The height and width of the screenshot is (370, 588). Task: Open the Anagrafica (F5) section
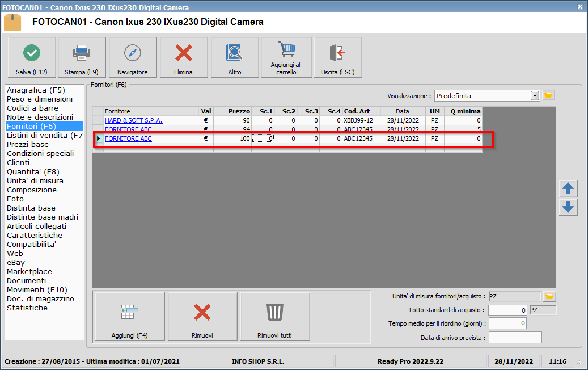click(x=36, y=90)
